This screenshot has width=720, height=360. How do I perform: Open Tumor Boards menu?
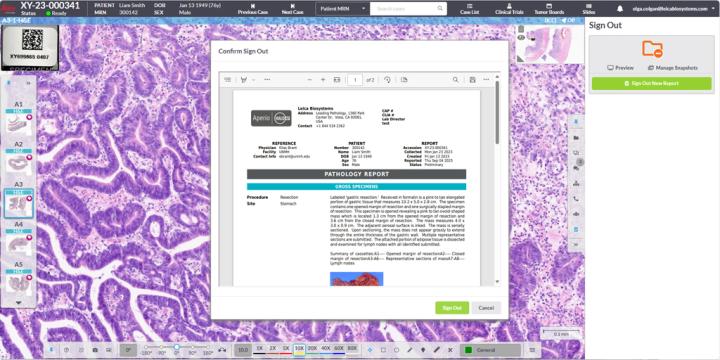coord(549,9)
